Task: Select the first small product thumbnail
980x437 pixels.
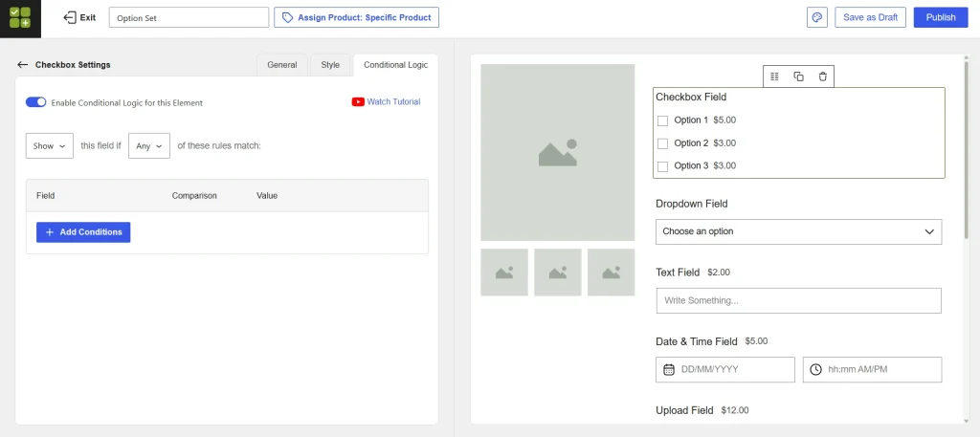Action: pos(504,273)
